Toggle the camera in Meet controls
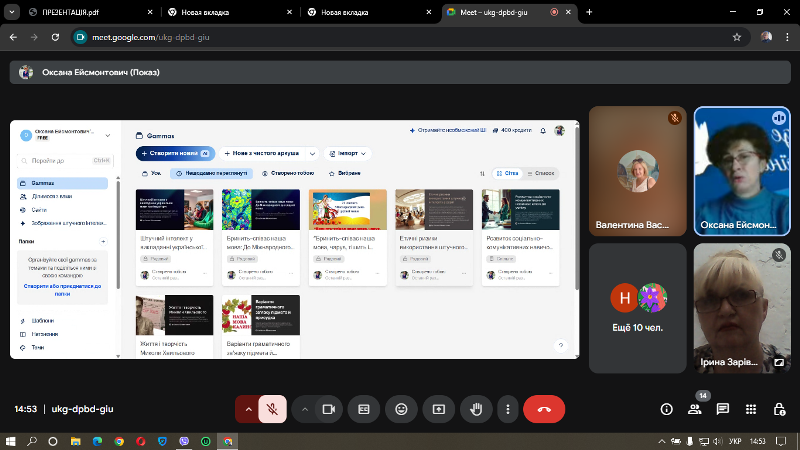 (329, 409)
